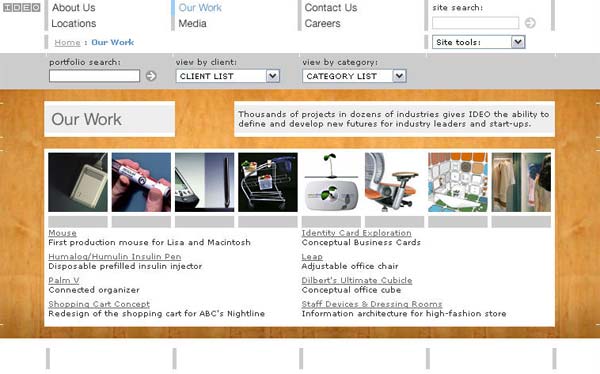Select the shopping cart image
The width and height of the screenshot is (600, 374).
tap(268, 182)
